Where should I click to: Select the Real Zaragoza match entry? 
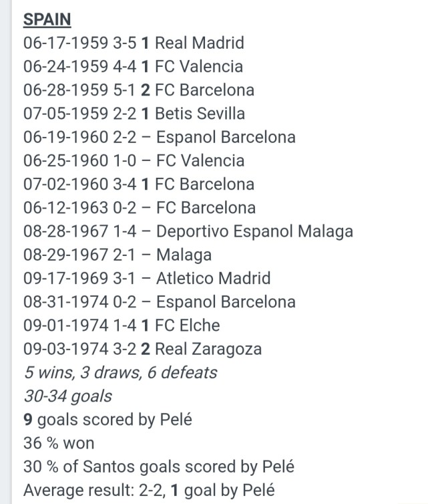tap(142, 349)
